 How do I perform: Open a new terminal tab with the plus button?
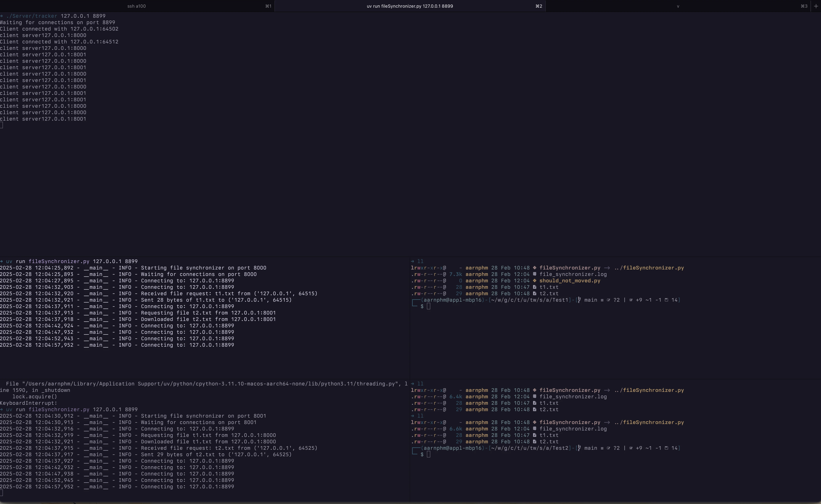click(816, 6)
